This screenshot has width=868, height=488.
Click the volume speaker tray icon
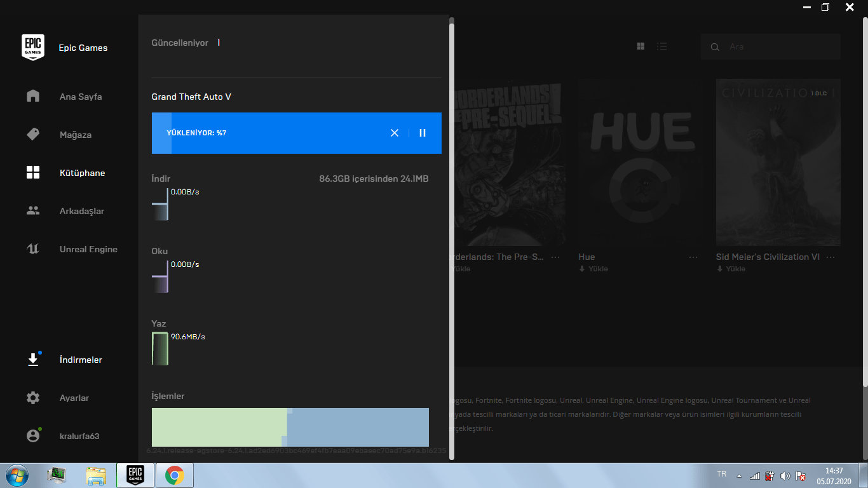pos(785,475)
